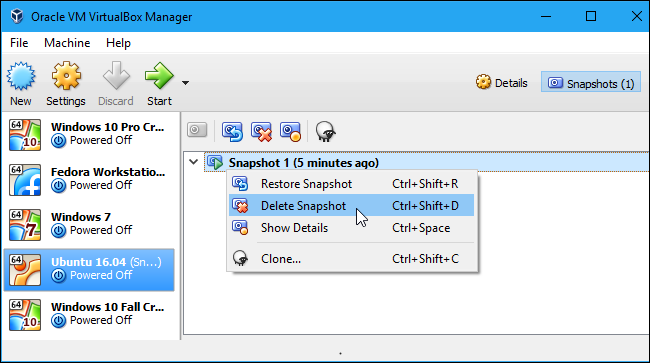Click the Ctrl+Space shortcut text
This screenshot has height=363, width=650.
(421, 227)
